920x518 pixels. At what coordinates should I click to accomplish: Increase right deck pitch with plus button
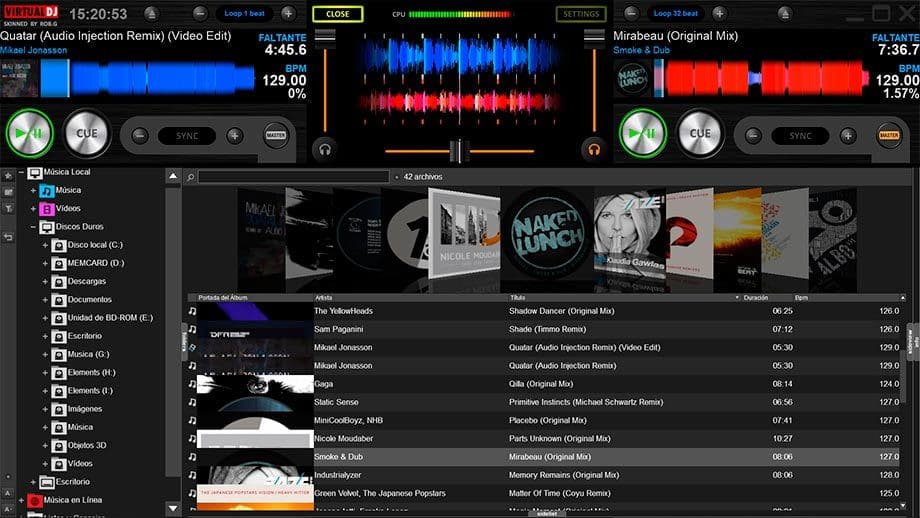tap(848, 136)
